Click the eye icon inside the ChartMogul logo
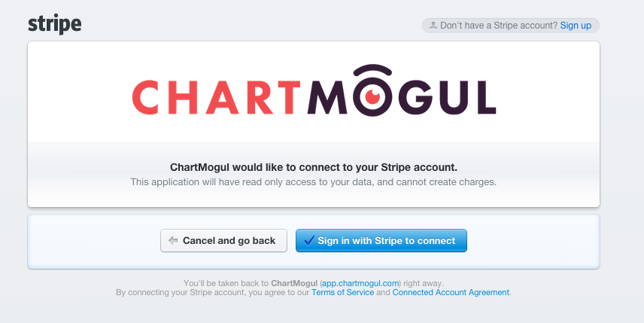Screen dimensions: 644x323 tap(373, 96)
